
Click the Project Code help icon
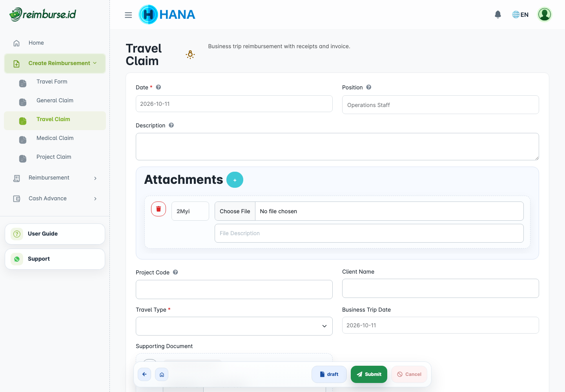175,272
